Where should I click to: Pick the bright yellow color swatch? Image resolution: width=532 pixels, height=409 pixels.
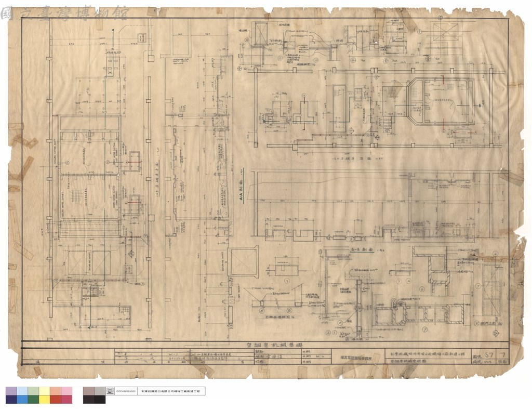click(x=45, y=400)
